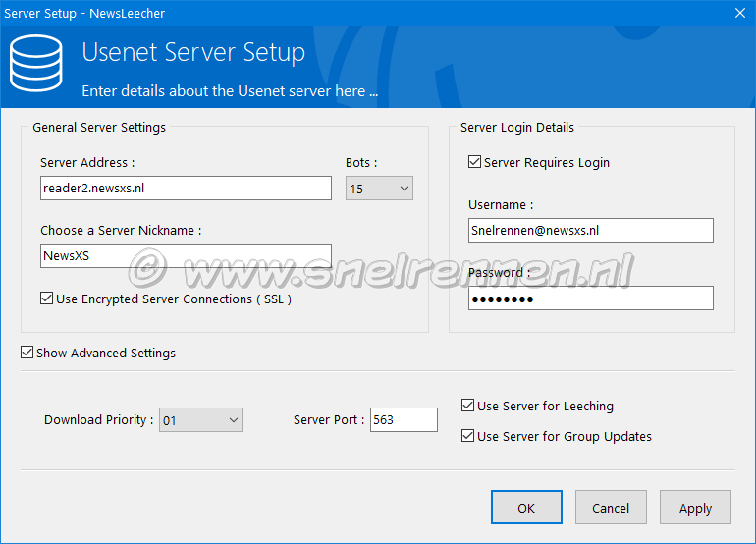Click the Server Setup - NewsLeecher title bar text
Image resolution: width=756 pixels, height=544 pixels.
(84, 13)
